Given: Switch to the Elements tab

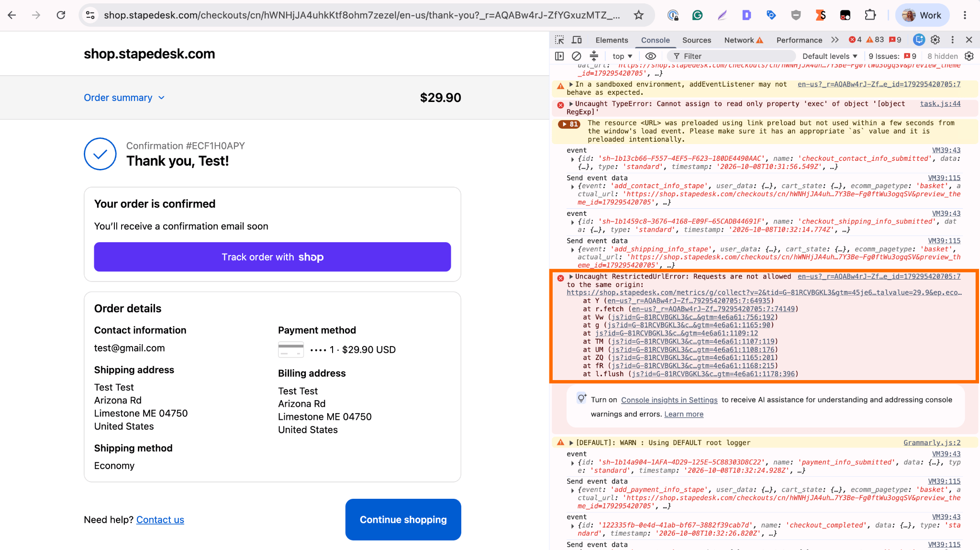Looking at the screenshot, I should point(612,40).
